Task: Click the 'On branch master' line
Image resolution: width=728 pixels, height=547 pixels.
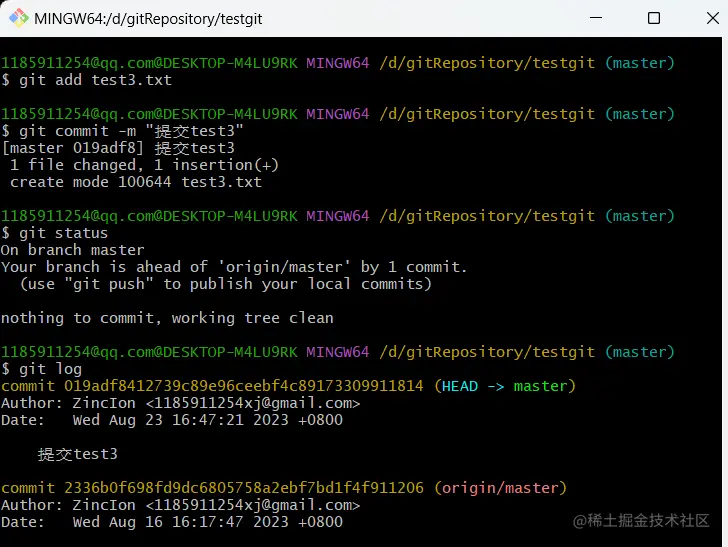Action: coord(72,250)
